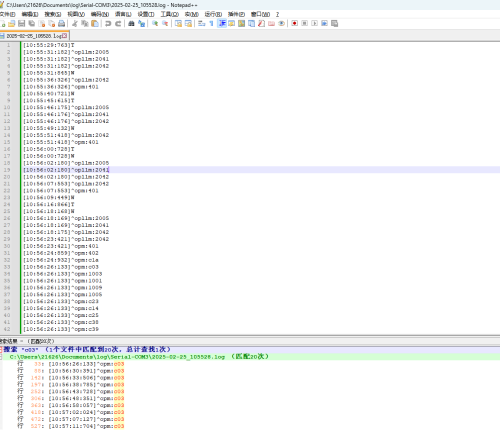500x430 pixels.
Task: Open the 宏(M) Macro menu
Action: (x=192, y=14)
